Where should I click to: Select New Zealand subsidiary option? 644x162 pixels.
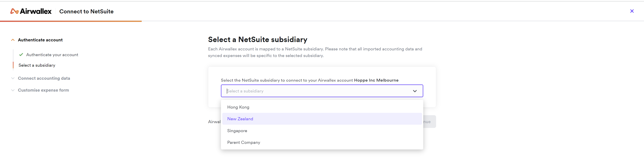[x=240, y=119]
